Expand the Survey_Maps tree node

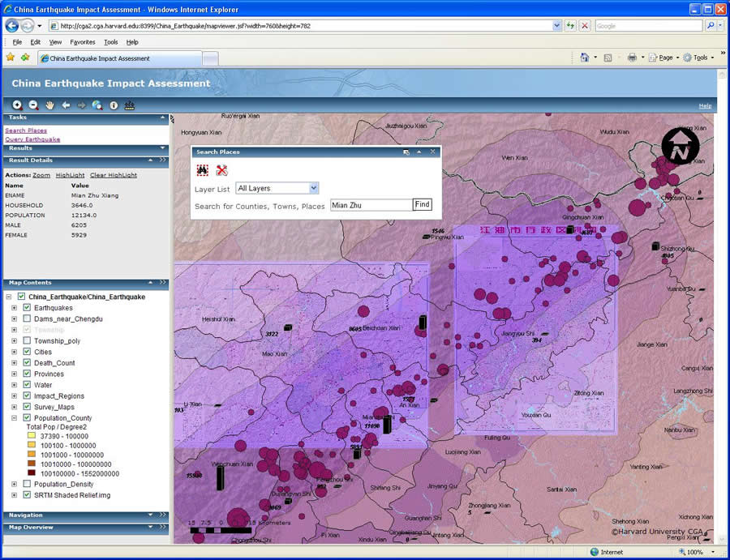click(x=14, y=407)
